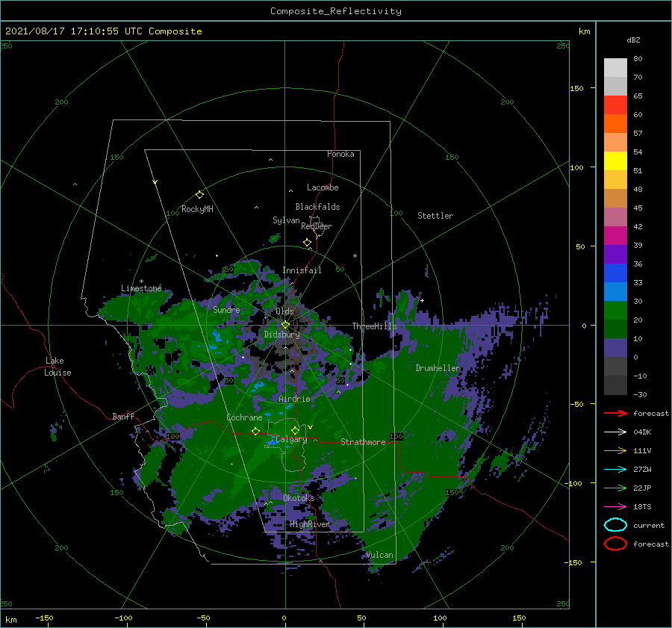Click the Composite_Reflectivity title
The height and width of the screenshot is (628, 672).
coord(335,11)
